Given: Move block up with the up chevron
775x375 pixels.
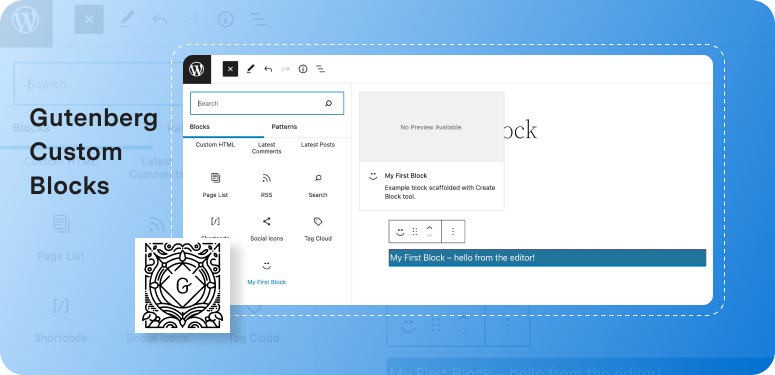Looking at the screenshot, I should [430, 228].
